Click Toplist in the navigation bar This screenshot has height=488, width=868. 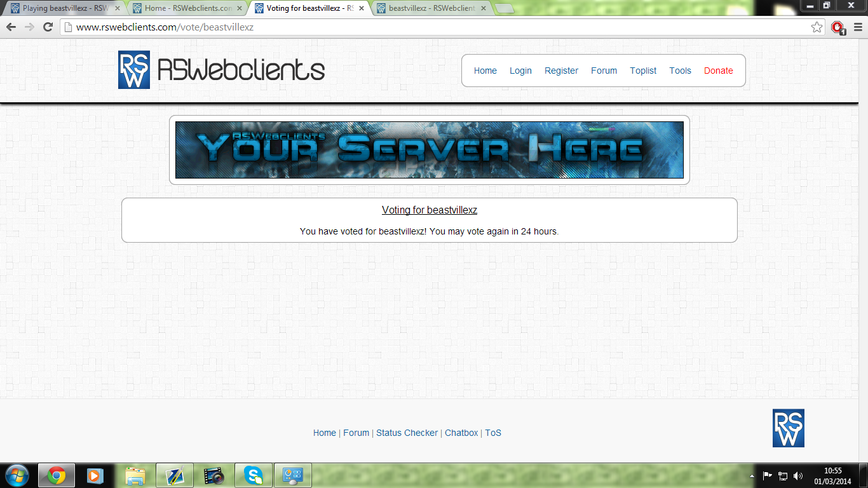click(643, 71)
